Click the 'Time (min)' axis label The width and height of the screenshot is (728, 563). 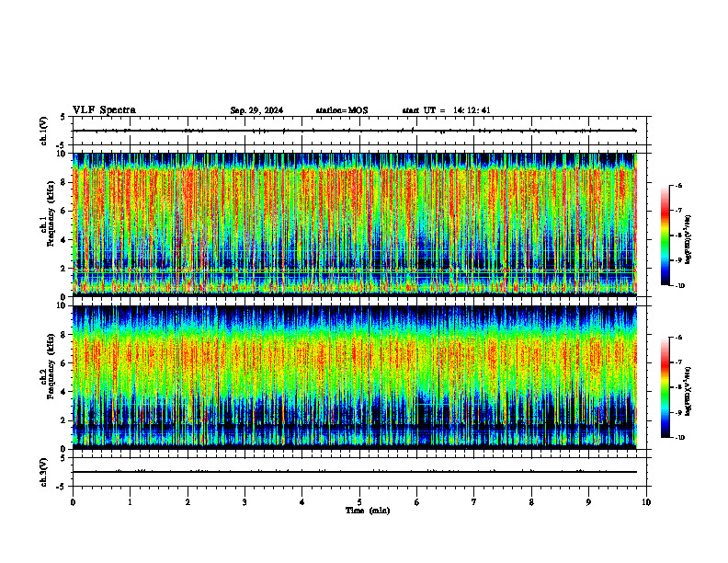pyautogui.click(x=368, y=511)
